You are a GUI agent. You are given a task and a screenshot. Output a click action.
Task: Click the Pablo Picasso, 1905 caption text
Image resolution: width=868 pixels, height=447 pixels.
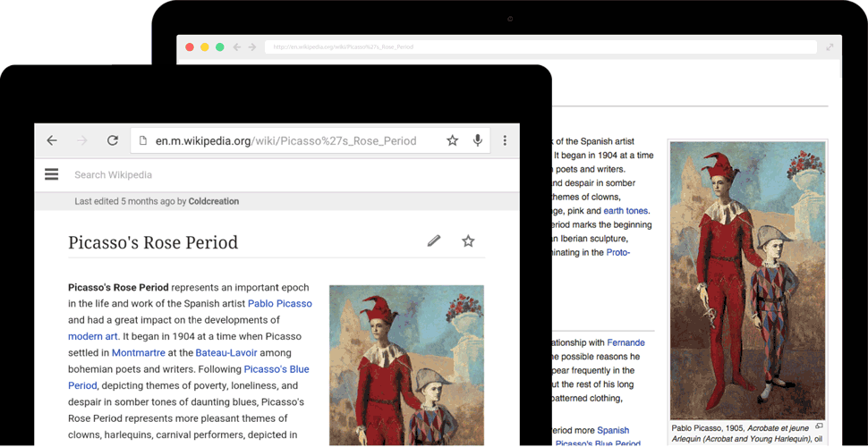coord(708,427)
